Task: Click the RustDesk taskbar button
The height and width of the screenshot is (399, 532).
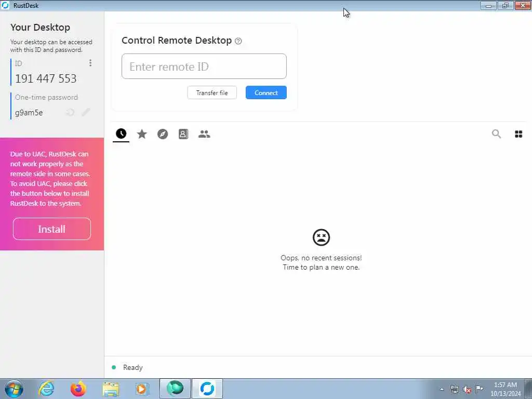Action: click(207, 389)
